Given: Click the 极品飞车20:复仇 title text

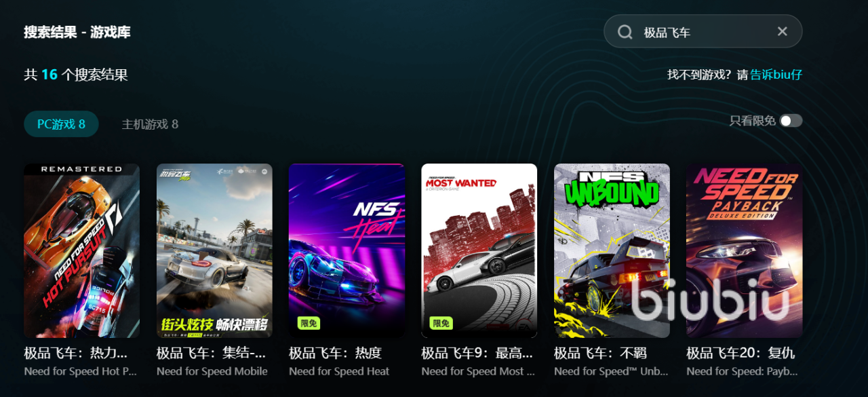Looking at the screenshot, I should click(x=741, y=354).
